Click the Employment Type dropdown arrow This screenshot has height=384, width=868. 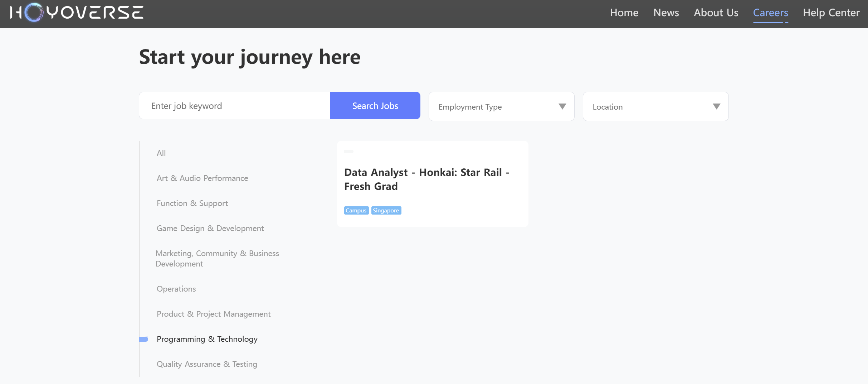click(x=562, y=106)
